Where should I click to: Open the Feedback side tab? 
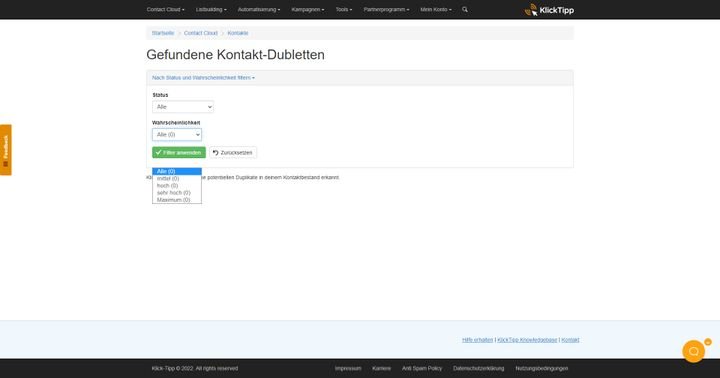tap(6, 150)
